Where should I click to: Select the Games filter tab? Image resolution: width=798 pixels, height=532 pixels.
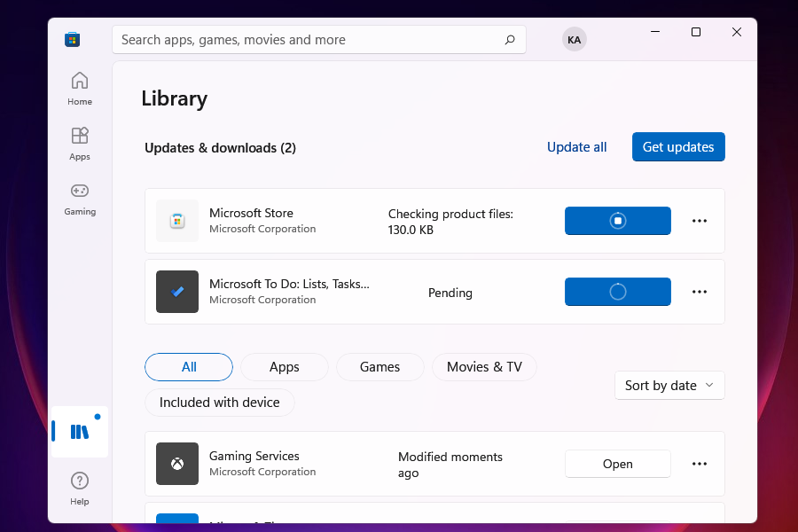click(x=379, y=367)
